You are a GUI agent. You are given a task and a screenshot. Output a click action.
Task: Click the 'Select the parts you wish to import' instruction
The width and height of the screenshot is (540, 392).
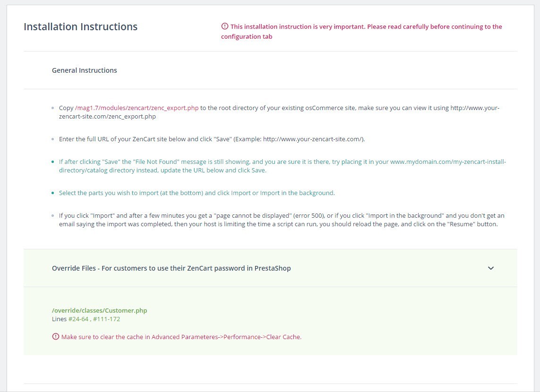point(197,193)
